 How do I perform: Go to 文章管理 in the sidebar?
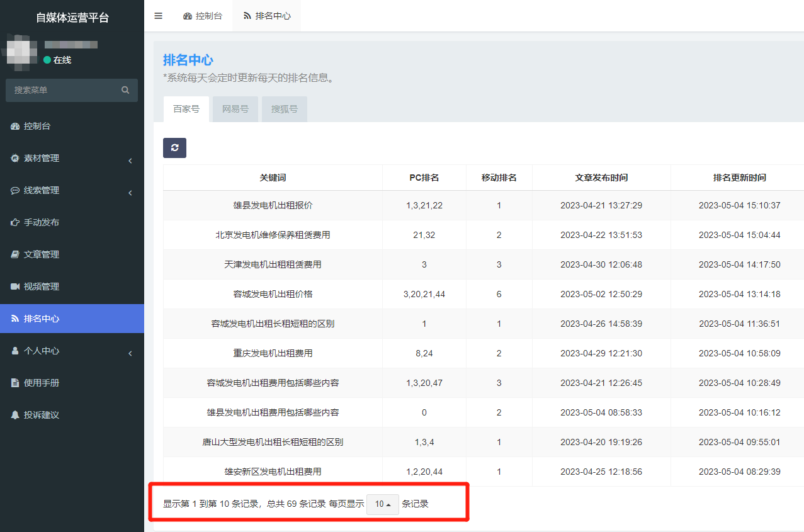[x=42, y=254]
